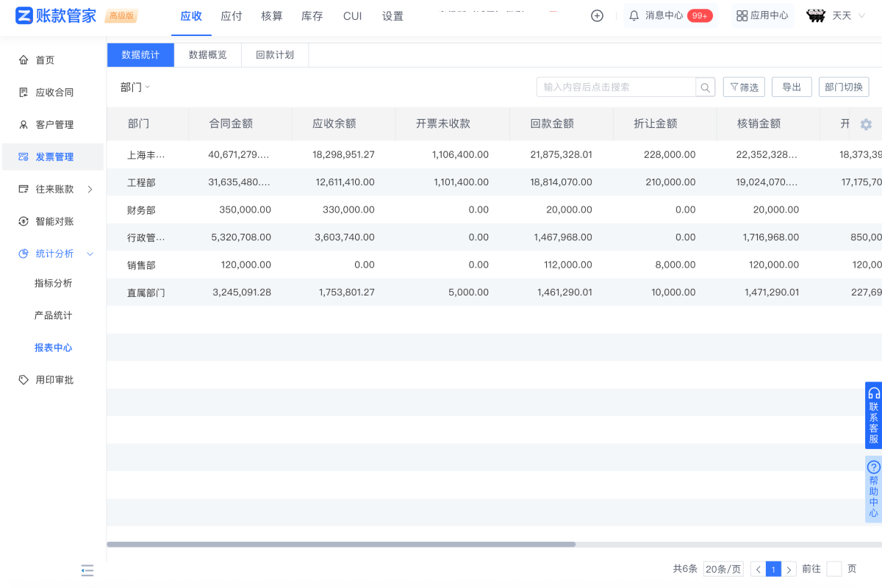
Task: Collapse sidebar using bottom menu icon
Action: pos(87,570)
